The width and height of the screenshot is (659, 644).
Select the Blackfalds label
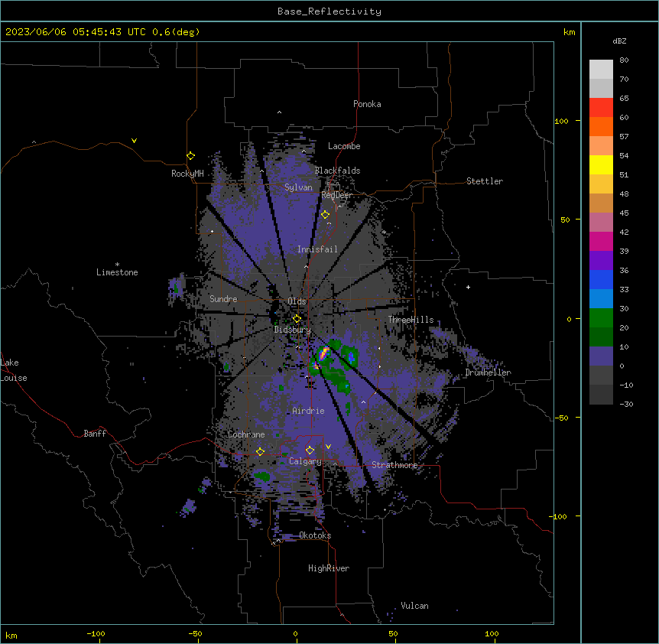[x=337, y=171]
